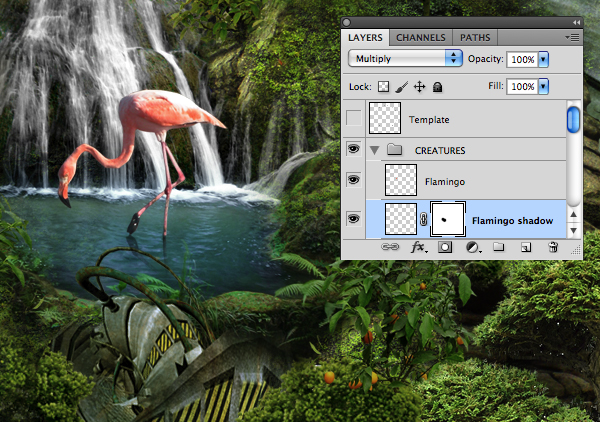The height and width of the screenshot is (422, 600).
Task: Close the Layers panel with round button
Action: tap(347, 23)
